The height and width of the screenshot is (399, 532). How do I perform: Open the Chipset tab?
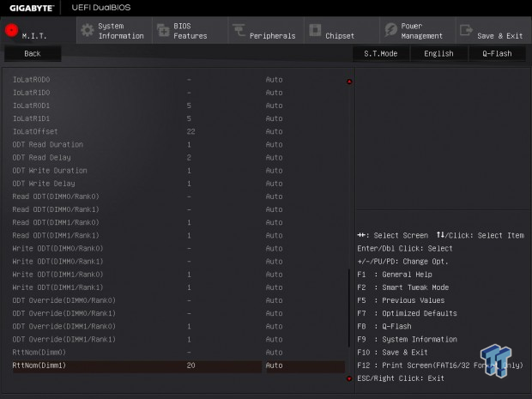(342, 31)
